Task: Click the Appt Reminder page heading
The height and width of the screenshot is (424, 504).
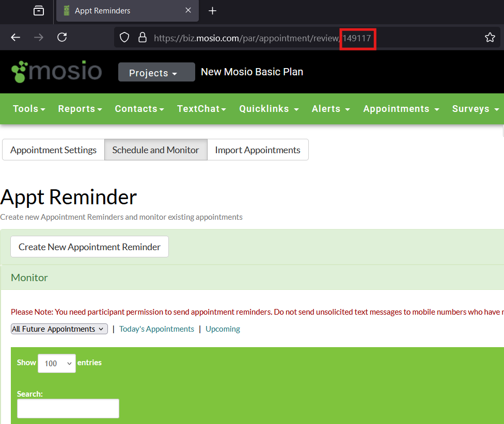Action: (x=69, y=197)
